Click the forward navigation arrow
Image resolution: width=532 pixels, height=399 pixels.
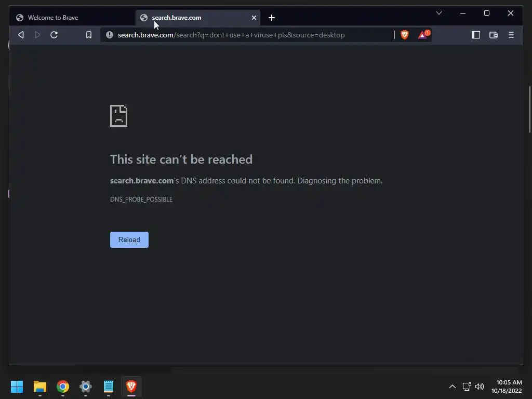(37, 35)
